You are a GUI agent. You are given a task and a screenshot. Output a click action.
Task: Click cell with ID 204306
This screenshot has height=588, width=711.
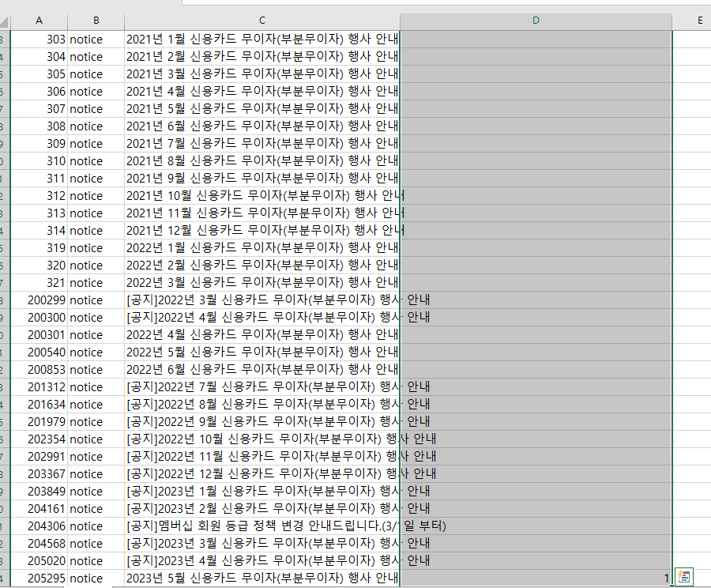39,526
